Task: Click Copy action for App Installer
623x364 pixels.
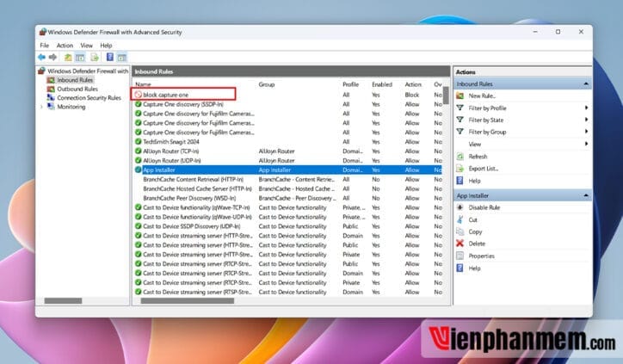Action: coord(475,231)
